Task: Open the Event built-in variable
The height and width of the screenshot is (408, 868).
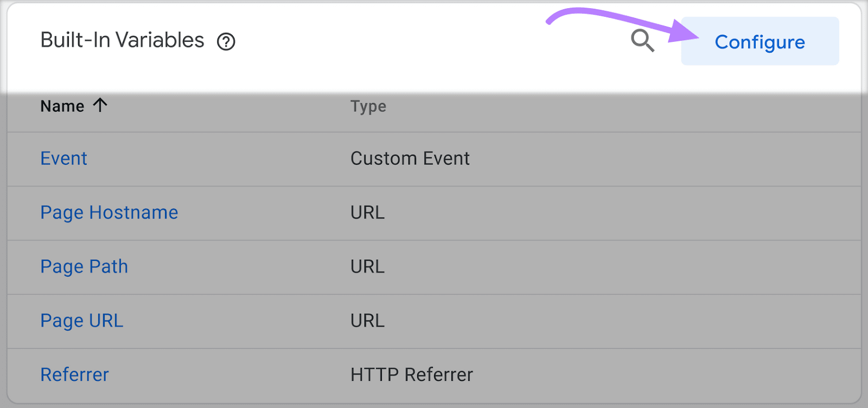Action: (x=63, y=158)
